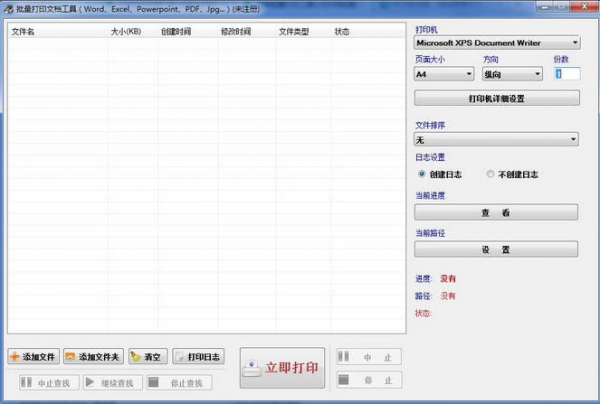The image size is (600, 404).
Task: Click the large 立即打印 print now button
Action: (282, 368)
